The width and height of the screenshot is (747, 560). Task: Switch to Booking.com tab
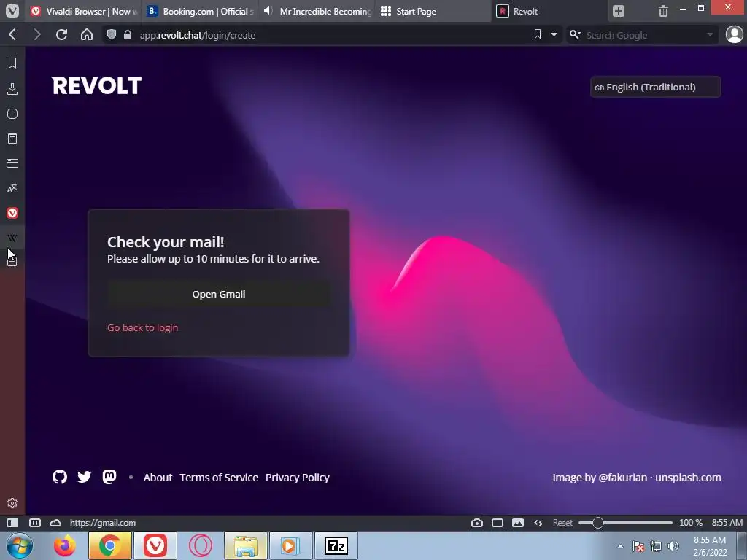click(x=200, y=11)
